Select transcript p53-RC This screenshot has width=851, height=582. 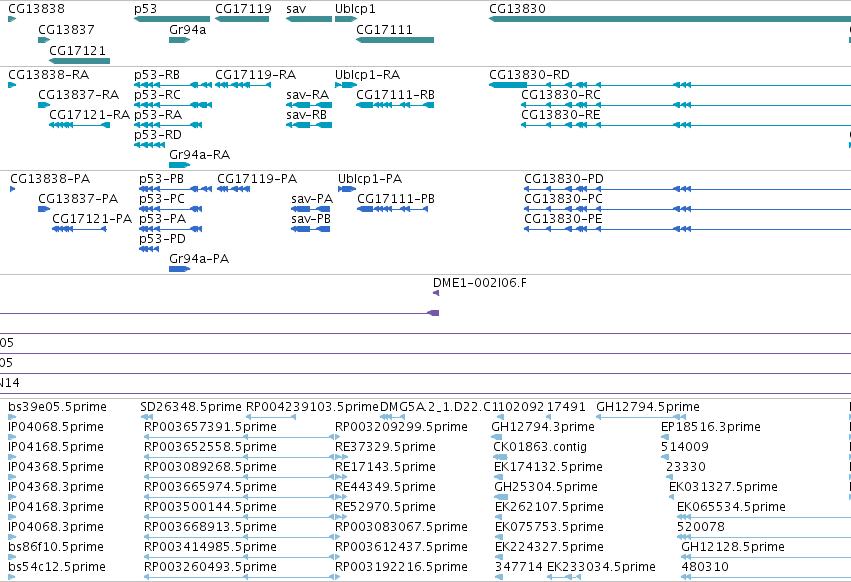point(173,105)
